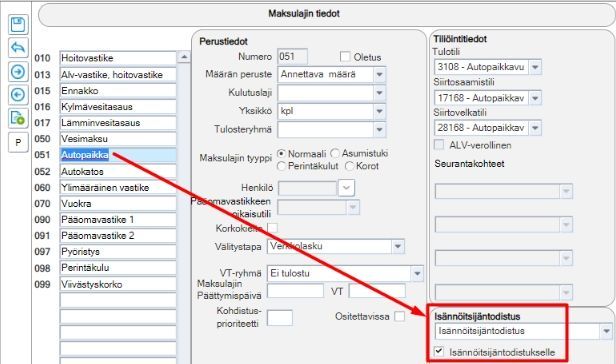
Task: Select Alv-vastike, hoitovastike row
Action: coord(118,75)
